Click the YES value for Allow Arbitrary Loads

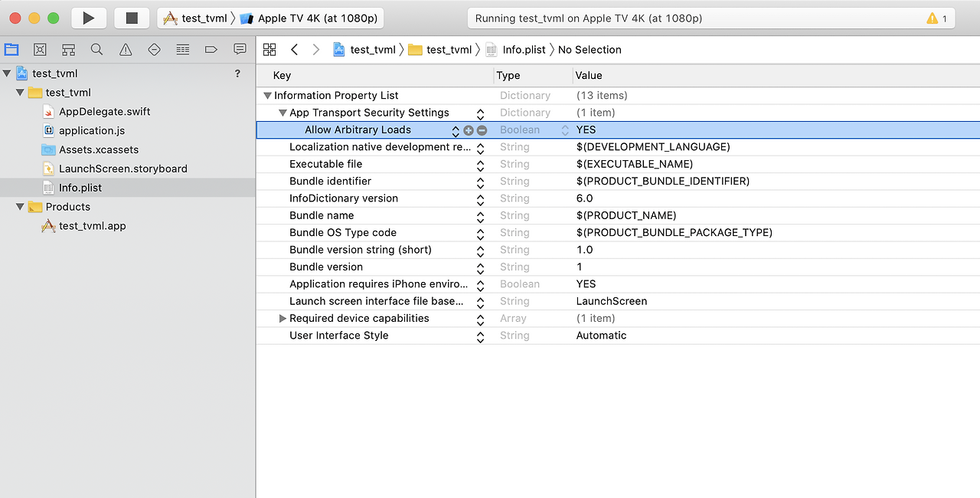pyautogui.click(x=586, y=130)
